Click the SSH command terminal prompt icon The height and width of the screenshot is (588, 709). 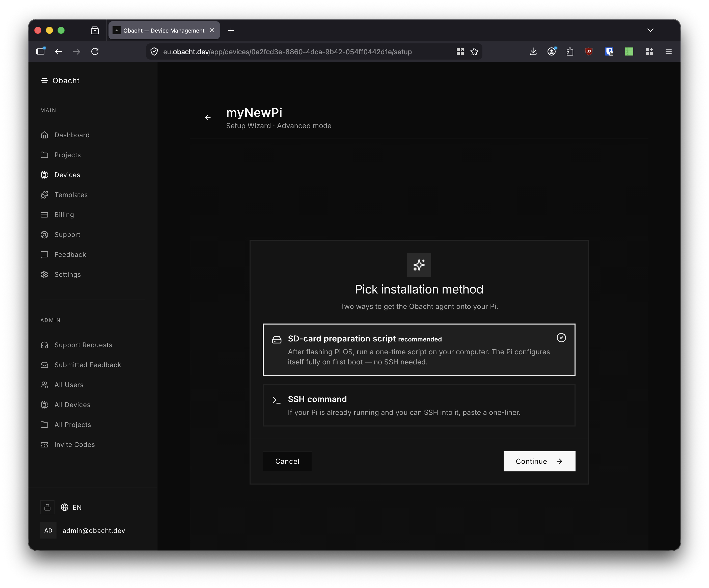(277, 400)
